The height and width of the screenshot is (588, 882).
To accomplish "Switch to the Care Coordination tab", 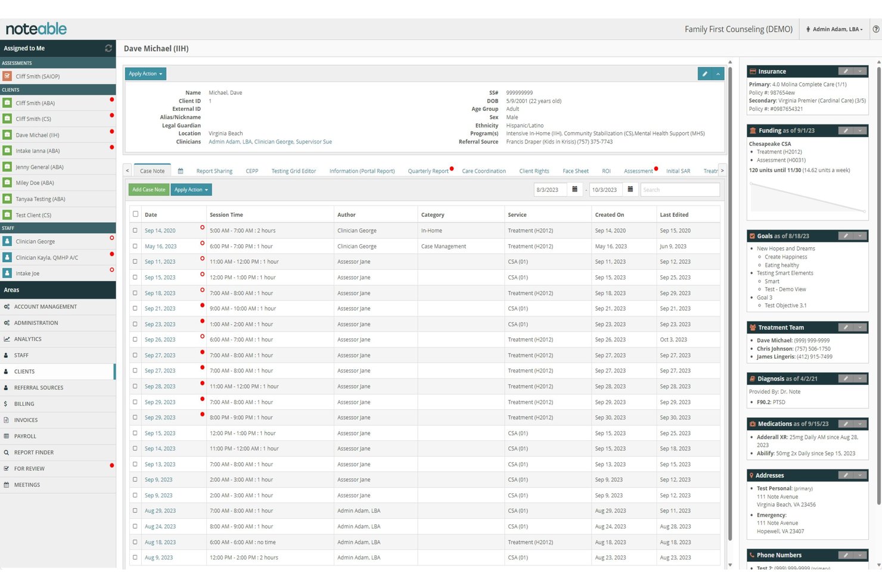I will (484, 171).
